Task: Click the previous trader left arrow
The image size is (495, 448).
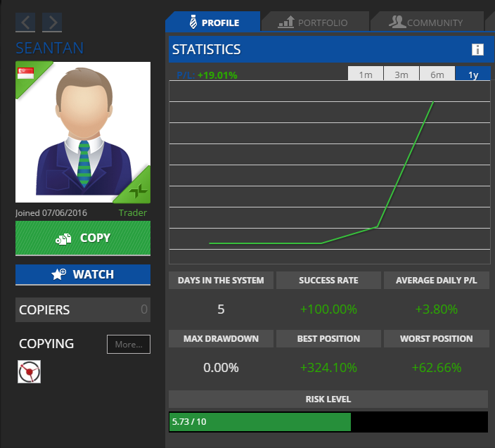Action: pyautogui.click(x=25, y=23)
